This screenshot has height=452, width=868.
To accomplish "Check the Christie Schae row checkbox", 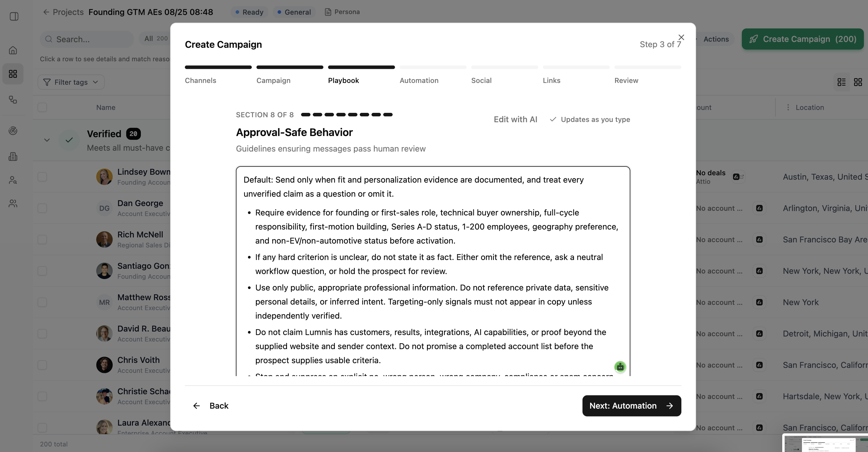I will pos(42,397).
